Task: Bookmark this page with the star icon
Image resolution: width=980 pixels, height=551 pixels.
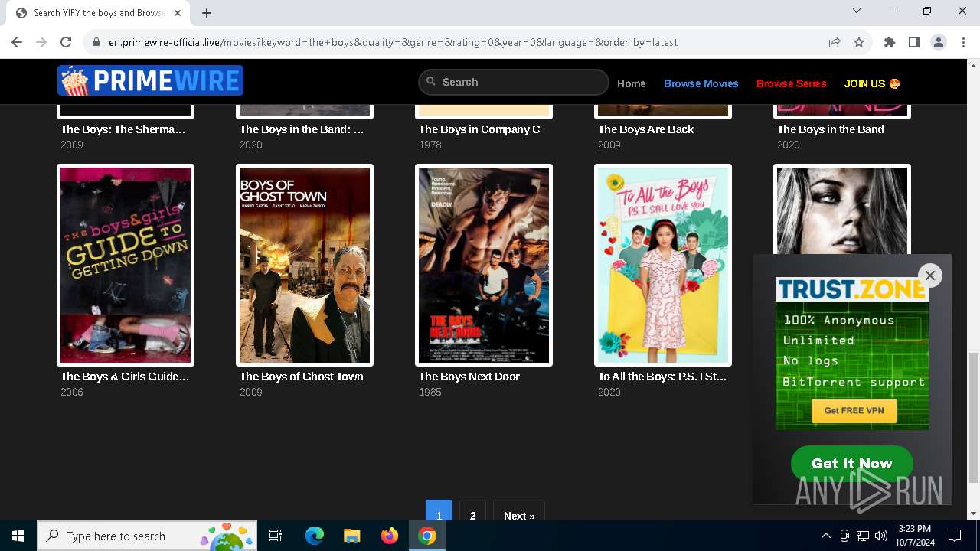Action: point(859,42)
